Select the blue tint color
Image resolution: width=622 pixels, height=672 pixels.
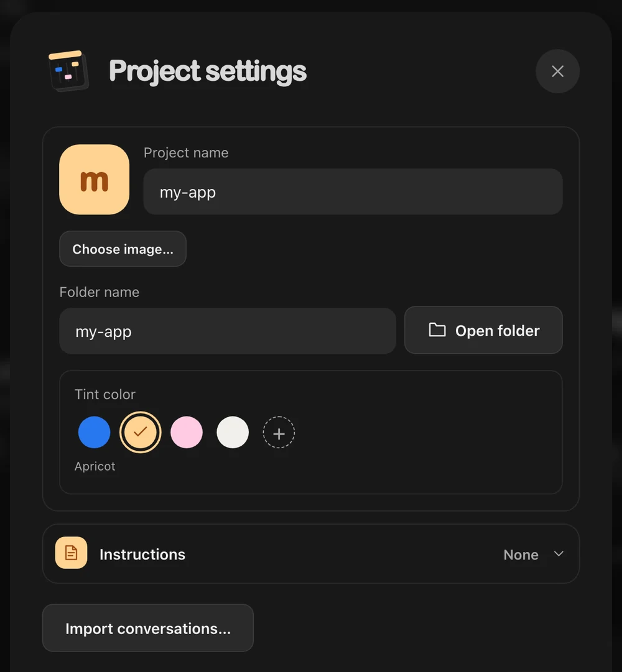click(x=95, y=432)
